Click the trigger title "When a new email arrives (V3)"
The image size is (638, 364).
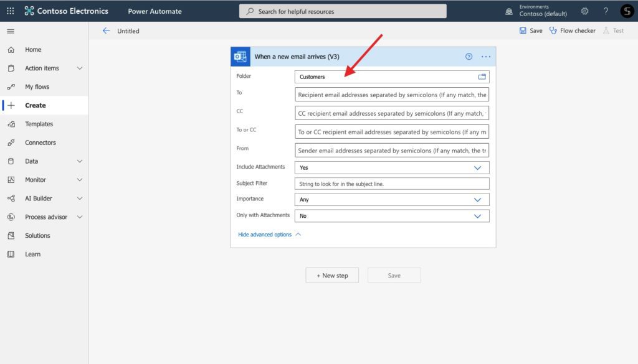(x=297, y=57)
